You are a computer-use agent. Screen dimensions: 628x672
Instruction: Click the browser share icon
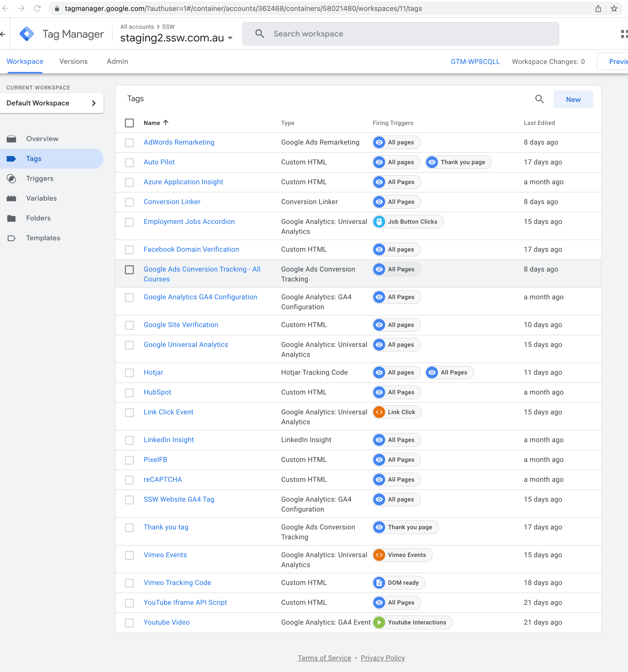598,8
